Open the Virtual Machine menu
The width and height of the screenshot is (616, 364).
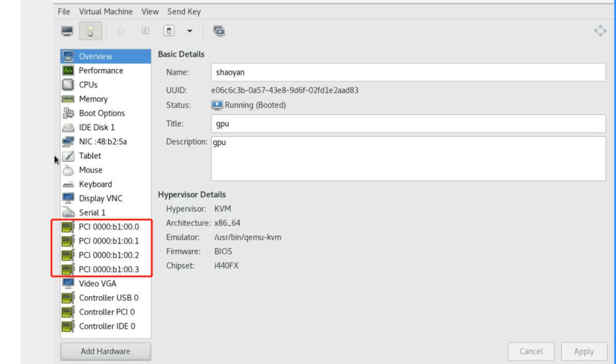[105, 11]
